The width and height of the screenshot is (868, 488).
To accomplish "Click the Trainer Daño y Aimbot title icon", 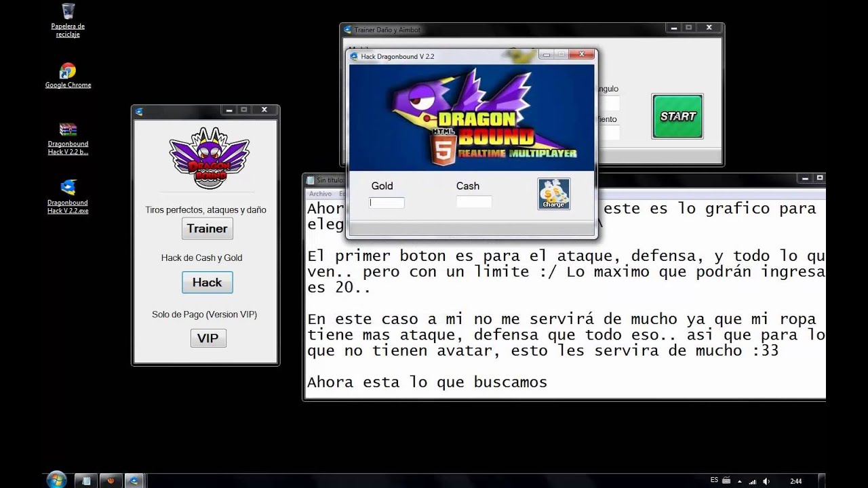I will click(348, 30).
